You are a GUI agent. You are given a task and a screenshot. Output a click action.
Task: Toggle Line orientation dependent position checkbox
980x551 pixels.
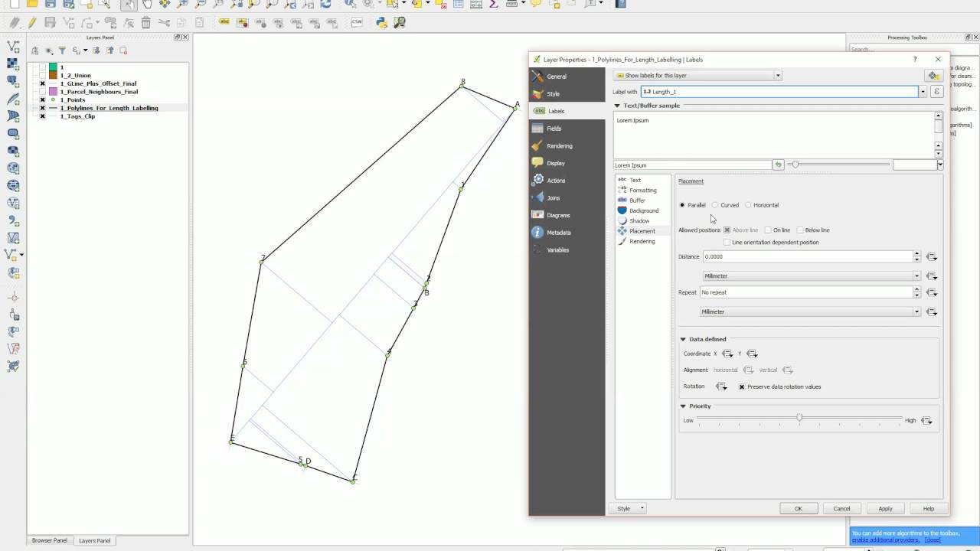(727, 242)
